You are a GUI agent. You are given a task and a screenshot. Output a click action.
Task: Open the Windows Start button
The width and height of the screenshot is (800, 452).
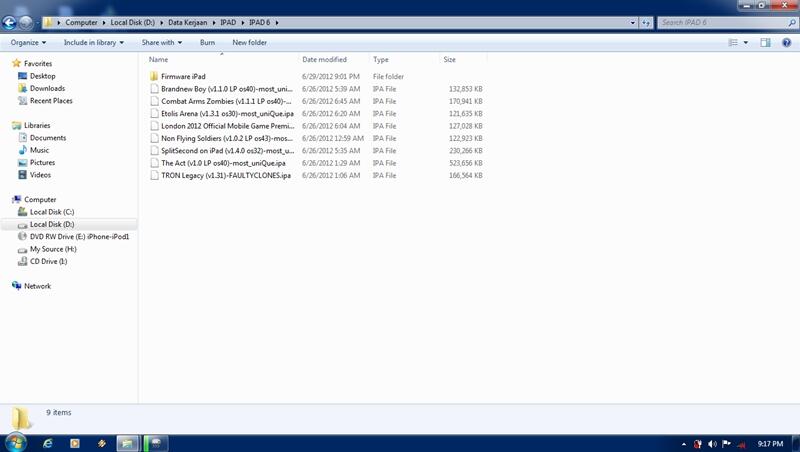tap(16, 442)
